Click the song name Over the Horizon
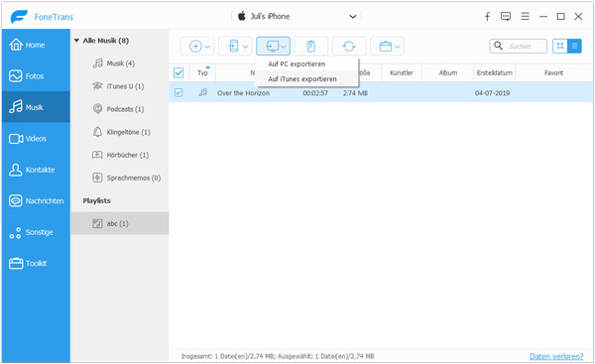The height and width of the screenshot is (364, 595). pyautogui.click(x=243, y=93)
